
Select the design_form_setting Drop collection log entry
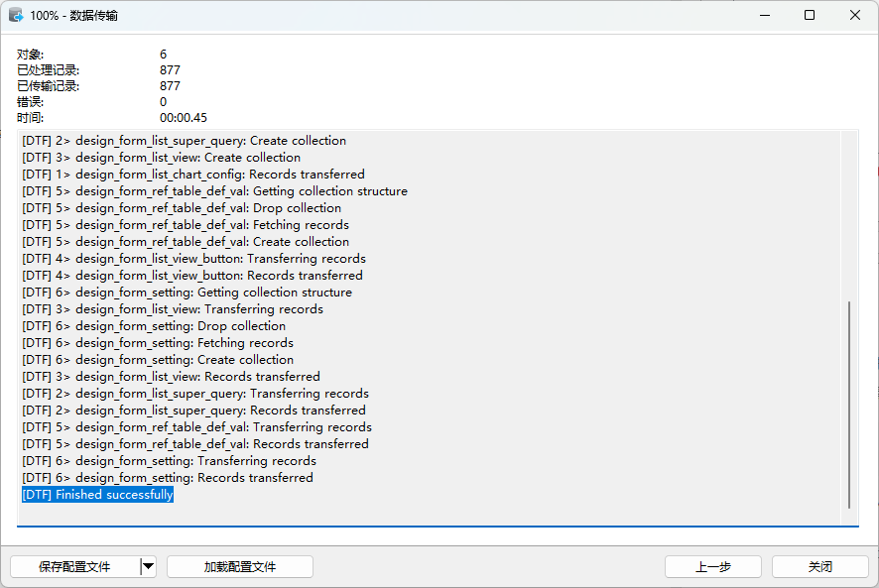pyautogui.click(x=154, y=326)
